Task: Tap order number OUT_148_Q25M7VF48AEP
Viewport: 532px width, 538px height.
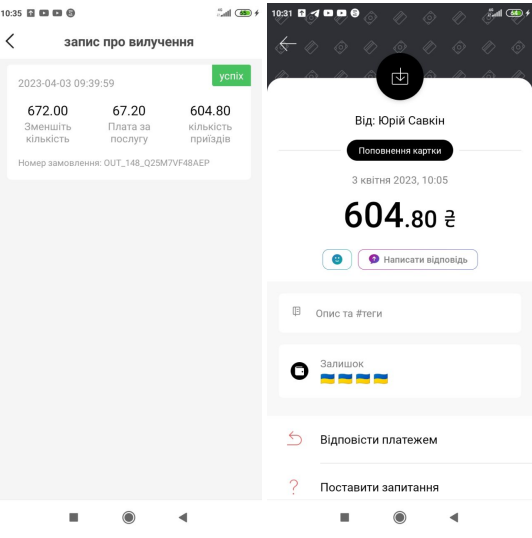Action: click(156, 163)
